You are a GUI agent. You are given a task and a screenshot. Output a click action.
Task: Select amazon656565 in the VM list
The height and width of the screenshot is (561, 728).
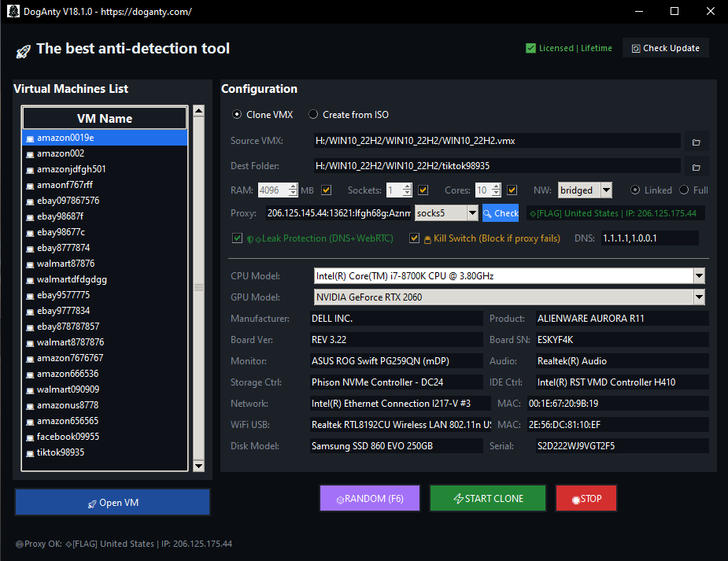point(105,421)
